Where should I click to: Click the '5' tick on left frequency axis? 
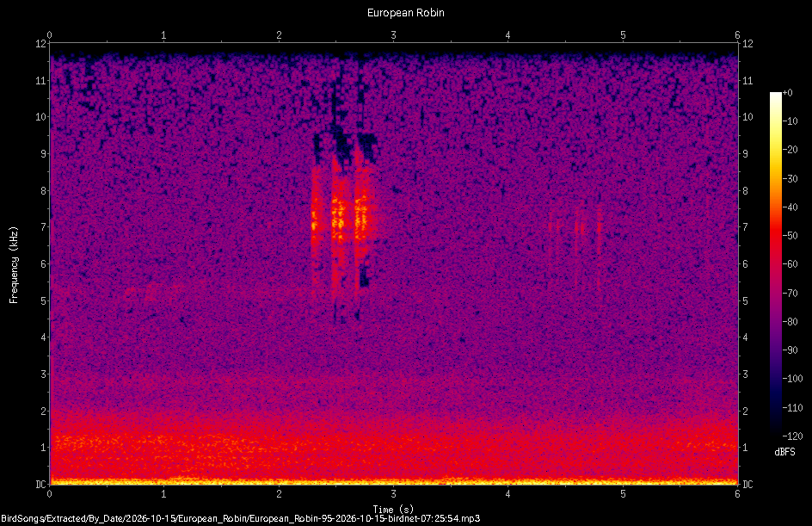(x=44, y=300)
